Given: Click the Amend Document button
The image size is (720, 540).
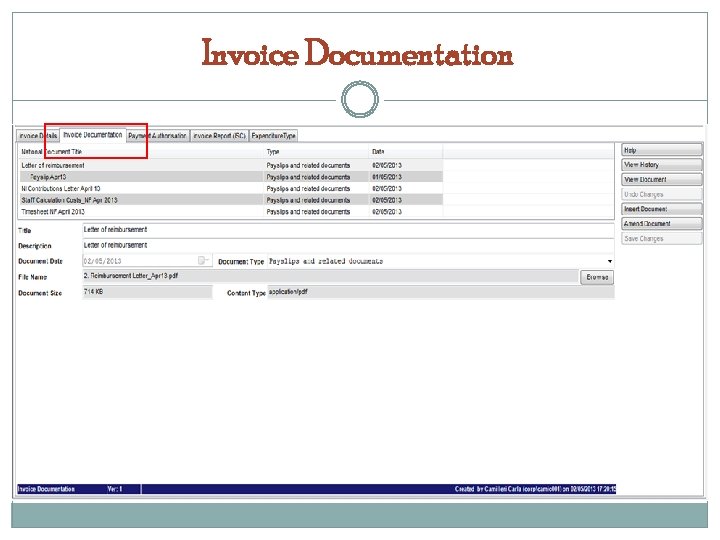Looking at the screenshot, I should click(662, 224).
